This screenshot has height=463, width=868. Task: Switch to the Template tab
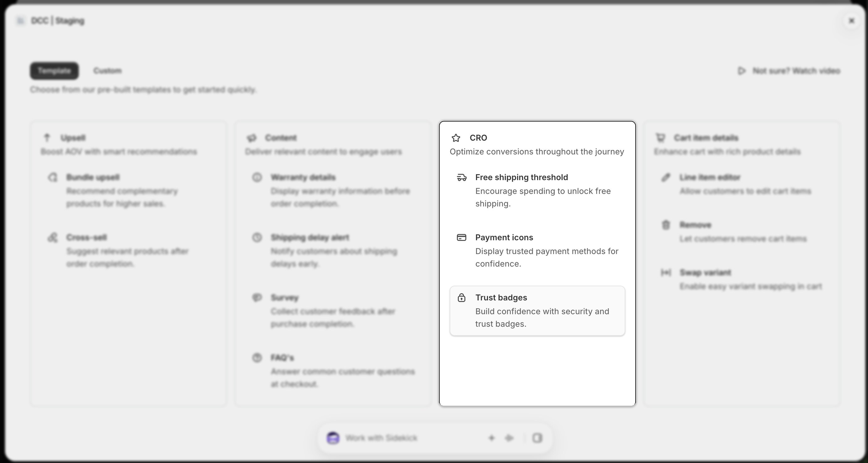pyautogui.click(x=54, y=71)
